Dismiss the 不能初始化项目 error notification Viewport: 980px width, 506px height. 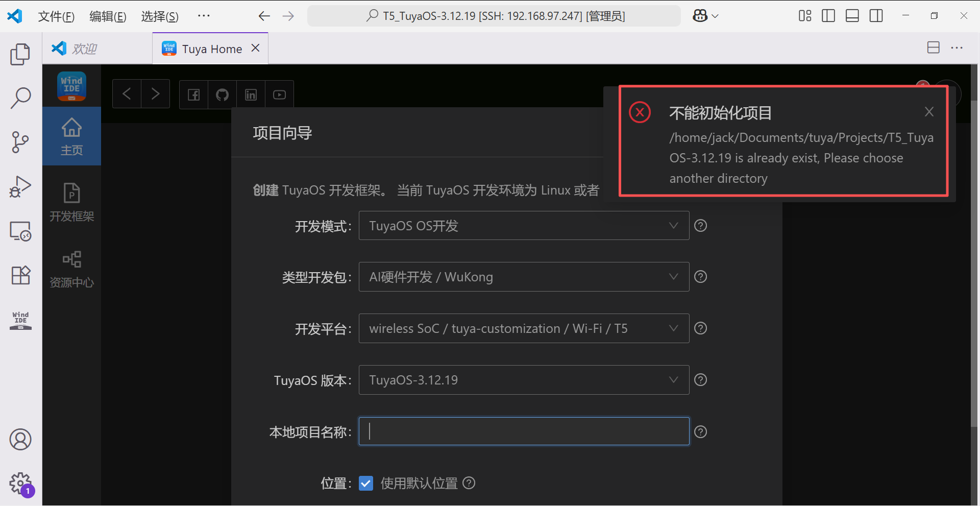coord(929,112)
